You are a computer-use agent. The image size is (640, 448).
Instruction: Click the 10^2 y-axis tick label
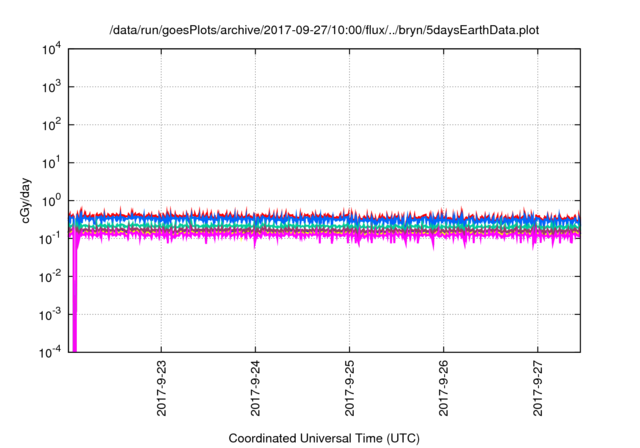pos(51,125)
